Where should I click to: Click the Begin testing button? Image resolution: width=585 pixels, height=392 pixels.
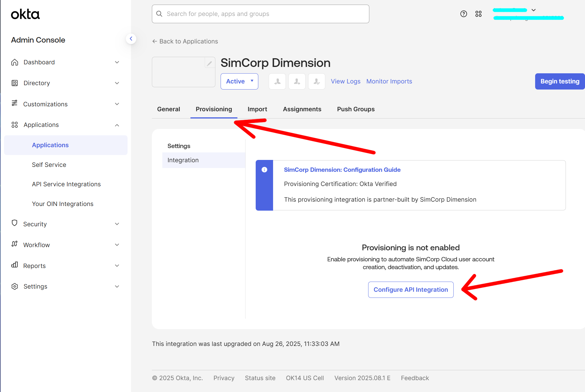559,81
